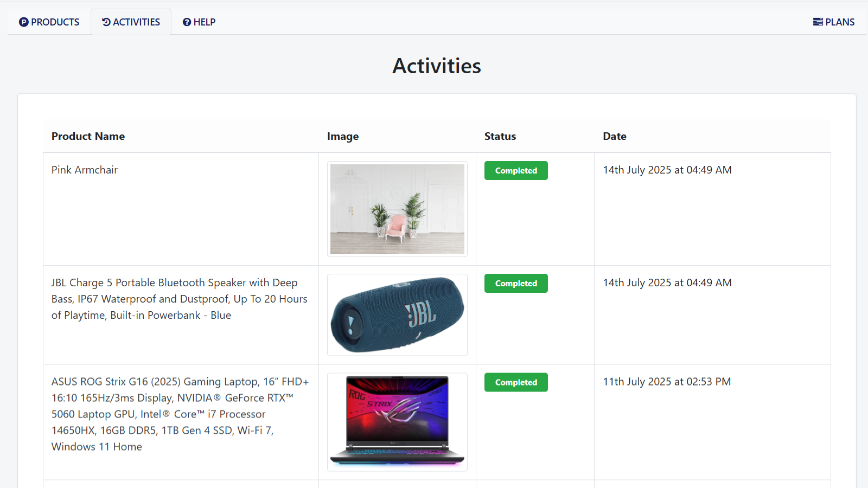The image size is (868, 488).
Task: Click the Activities history icon
Action: pos(106,22)
